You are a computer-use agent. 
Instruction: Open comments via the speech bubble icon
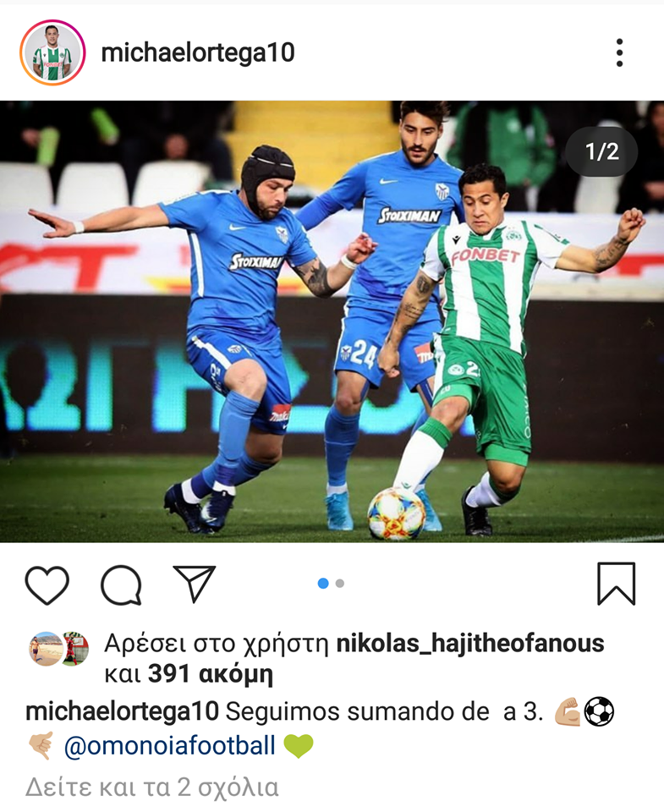[121, 584]
